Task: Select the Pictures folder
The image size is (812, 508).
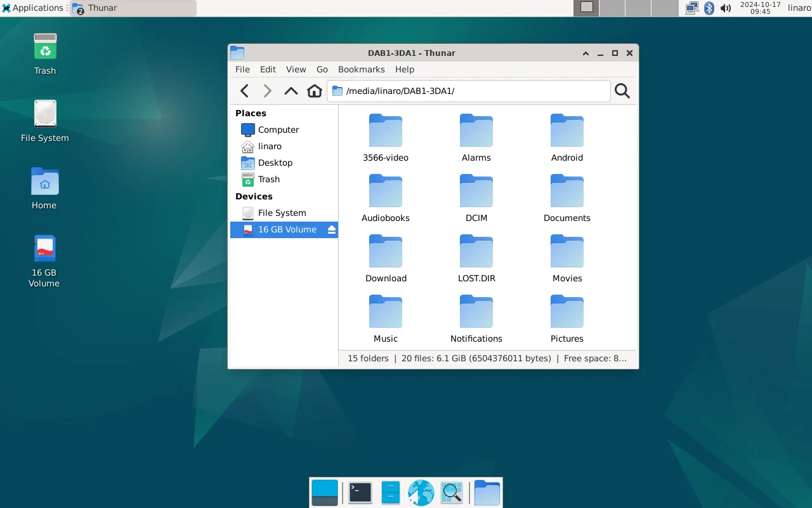Action: 567,319
